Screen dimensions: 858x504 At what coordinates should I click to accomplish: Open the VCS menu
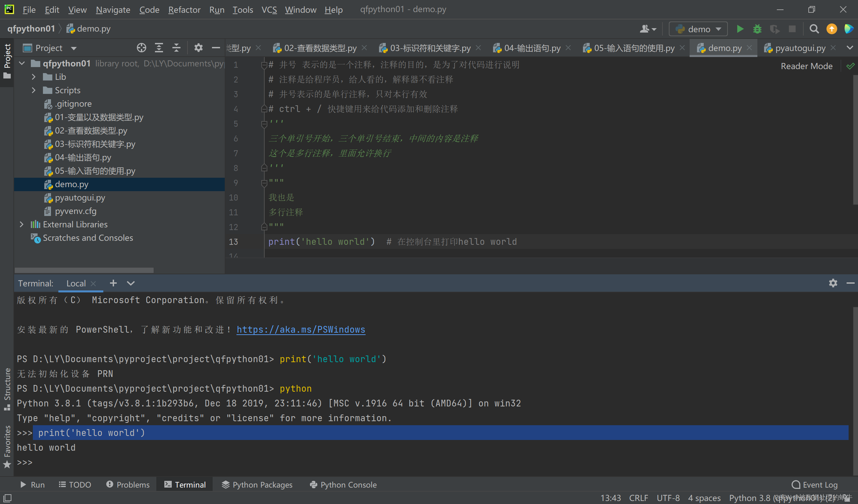point(269,9)
